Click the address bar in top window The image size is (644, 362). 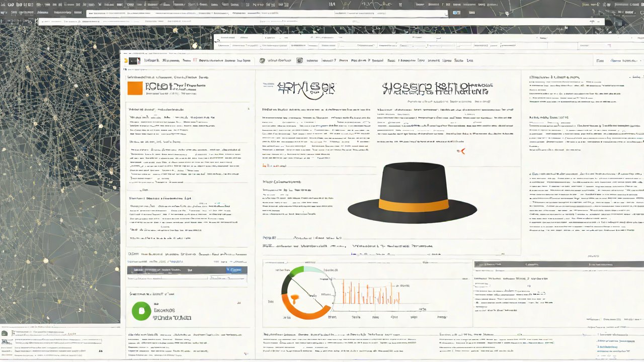(267, 14)
